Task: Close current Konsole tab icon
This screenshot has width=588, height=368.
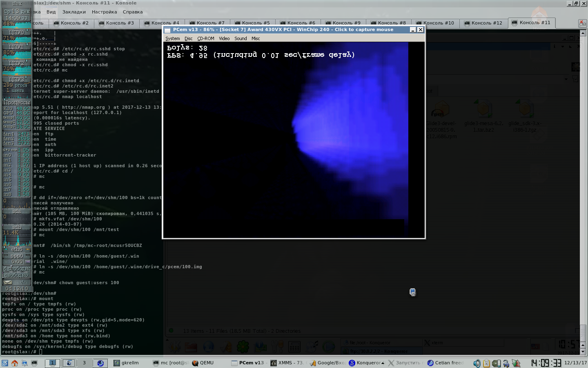Action: tap(583, 23)
